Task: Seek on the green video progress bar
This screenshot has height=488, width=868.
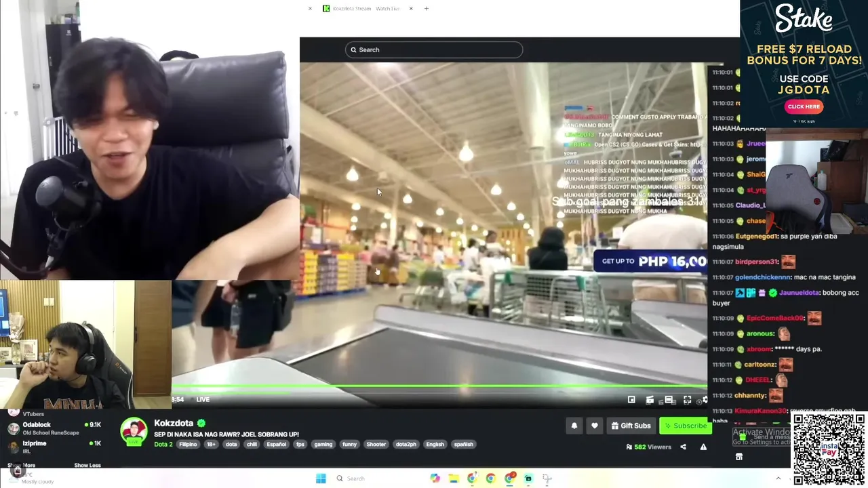Action: (439, 387)
